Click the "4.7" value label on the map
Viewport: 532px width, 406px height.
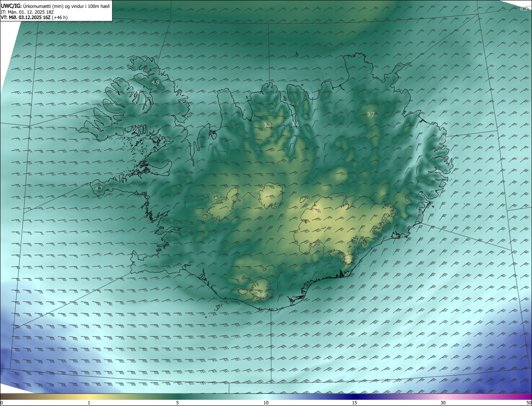(99, 189)
